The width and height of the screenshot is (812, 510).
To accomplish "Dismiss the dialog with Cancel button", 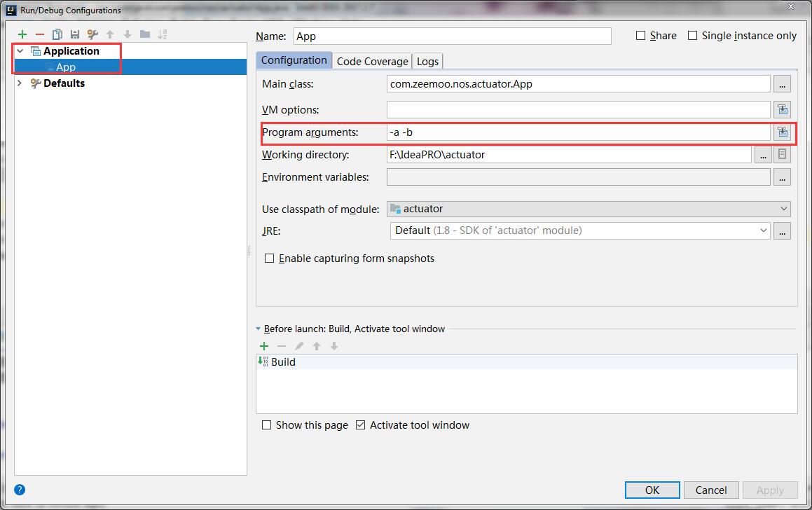I will 711,490.
